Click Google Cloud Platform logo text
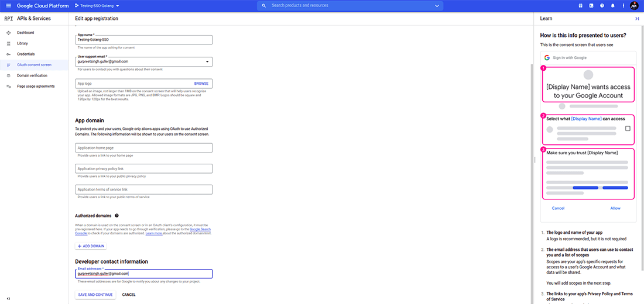The width and height of the screenshot is (644, 304). (43, 6)
